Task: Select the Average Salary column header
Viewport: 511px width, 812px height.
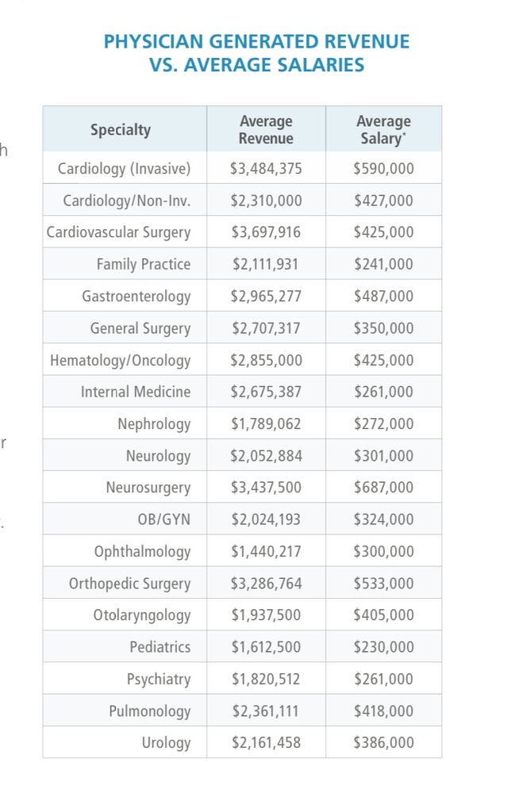Action: (383, 130)
